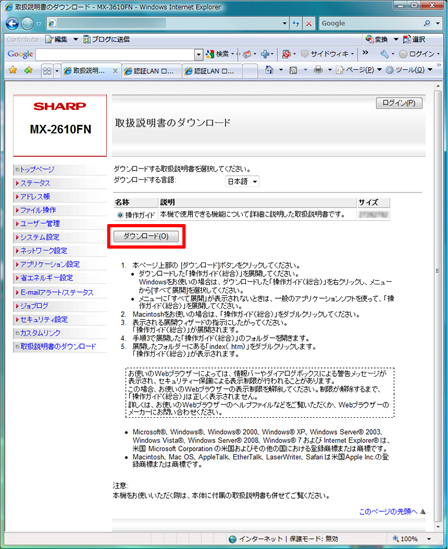Click the popup blocker icon in Google toolbar
448x549 pixels.
[286, 54]
